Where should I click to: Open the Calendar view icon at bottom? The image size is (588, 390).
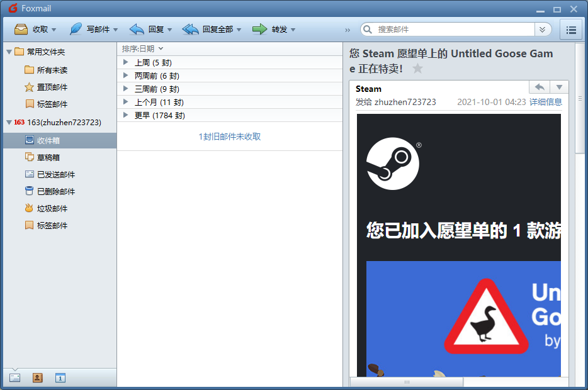pos(60,377)
